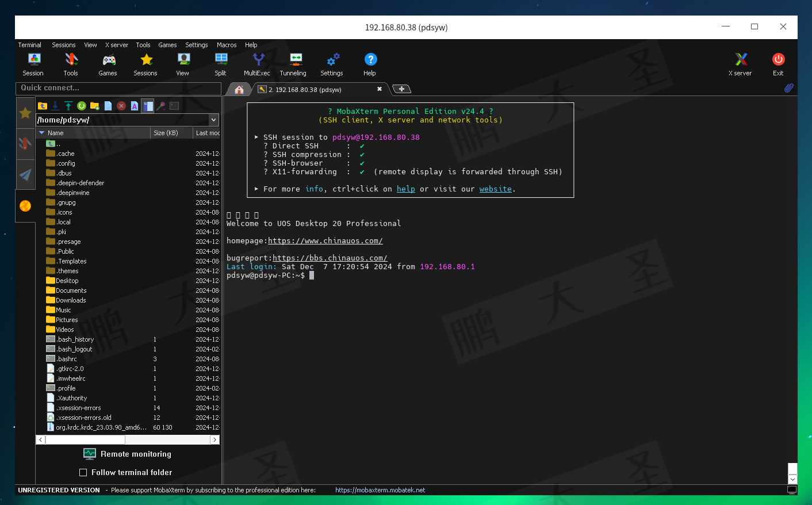
Task: Click the red delete icon in SFTP toolbar
Action: coord(121,106)
